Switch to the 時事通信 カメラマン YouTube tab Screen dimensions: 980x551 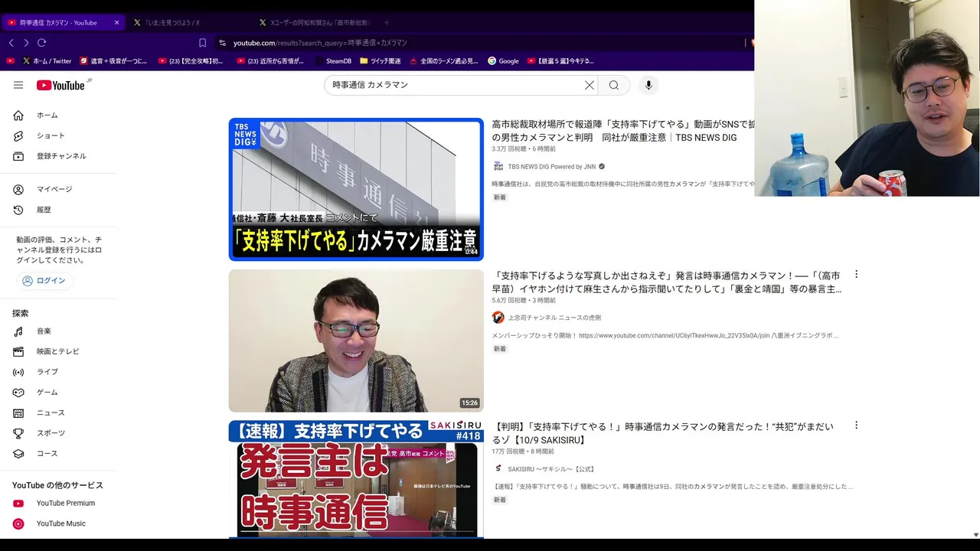tap(63, 22)
